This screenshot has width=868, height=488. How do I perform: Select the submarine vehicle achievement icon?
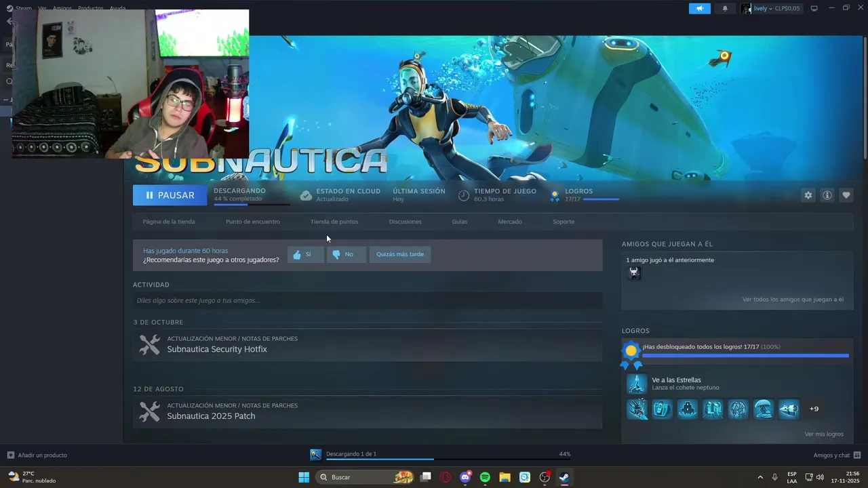click(788, 409)
